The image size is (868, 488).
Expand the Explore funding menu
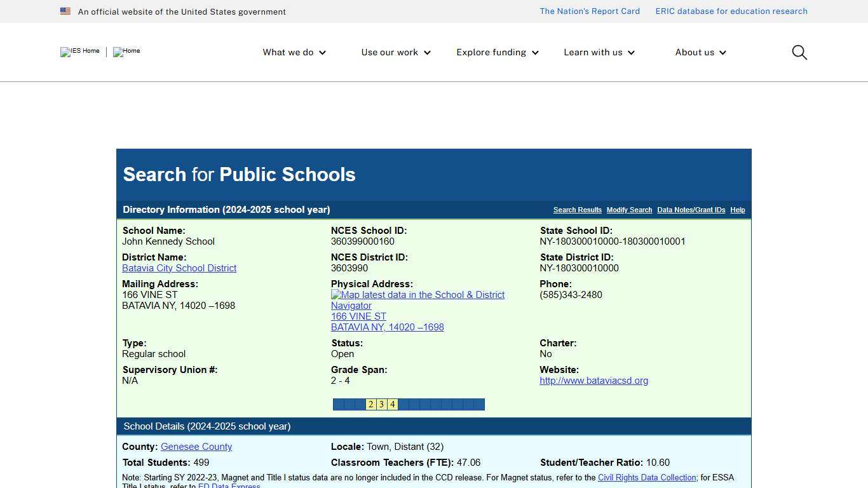pos(497,52)
